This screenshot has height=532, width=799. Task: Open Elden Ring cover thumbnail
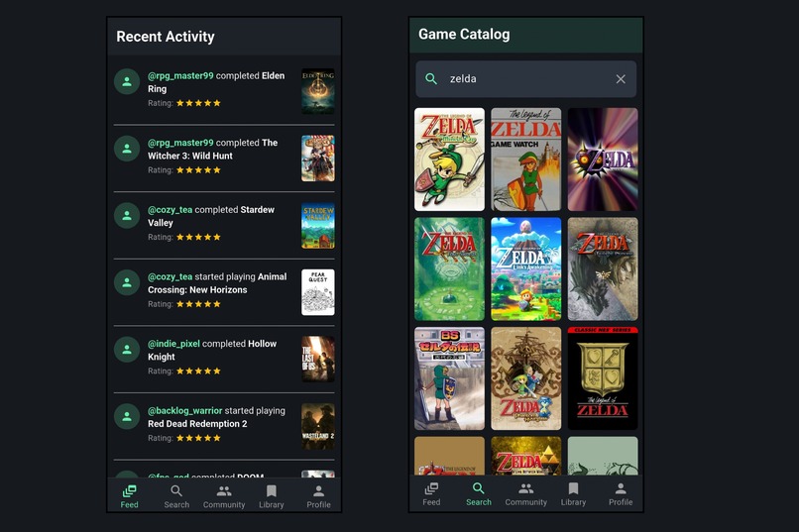(x=318, y=91)
